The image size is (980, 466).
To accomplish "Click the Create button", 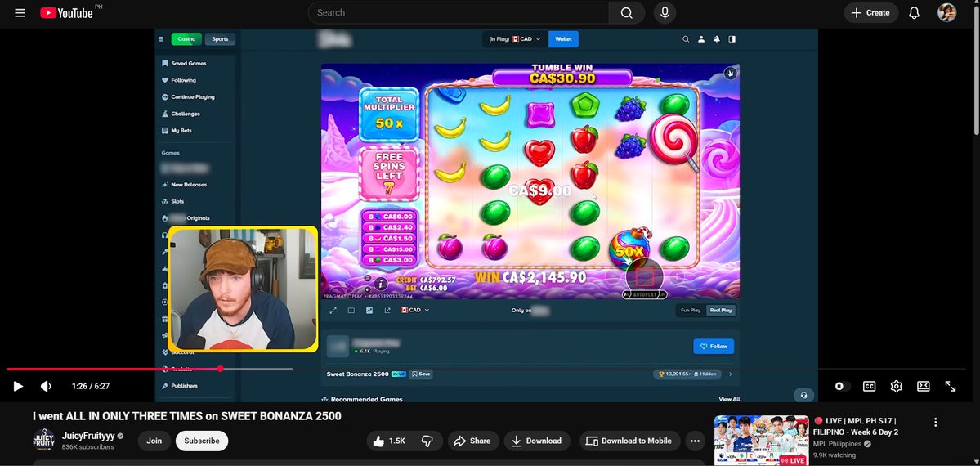I will tap(871, 12).
